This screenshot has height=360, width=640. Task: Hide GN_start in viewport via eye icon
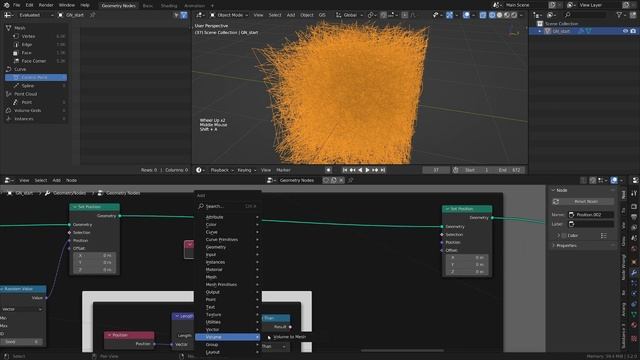click(x=625, y=31)
